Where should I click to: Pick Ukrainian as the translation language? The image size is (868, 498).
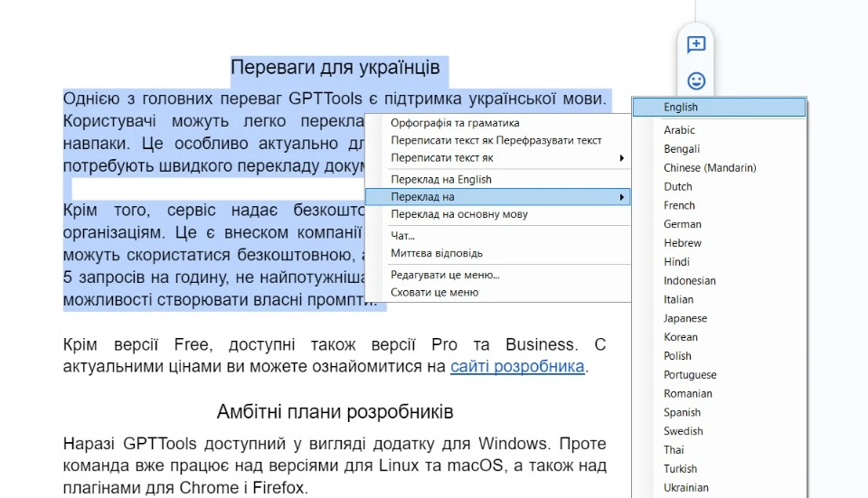[685, 487]
